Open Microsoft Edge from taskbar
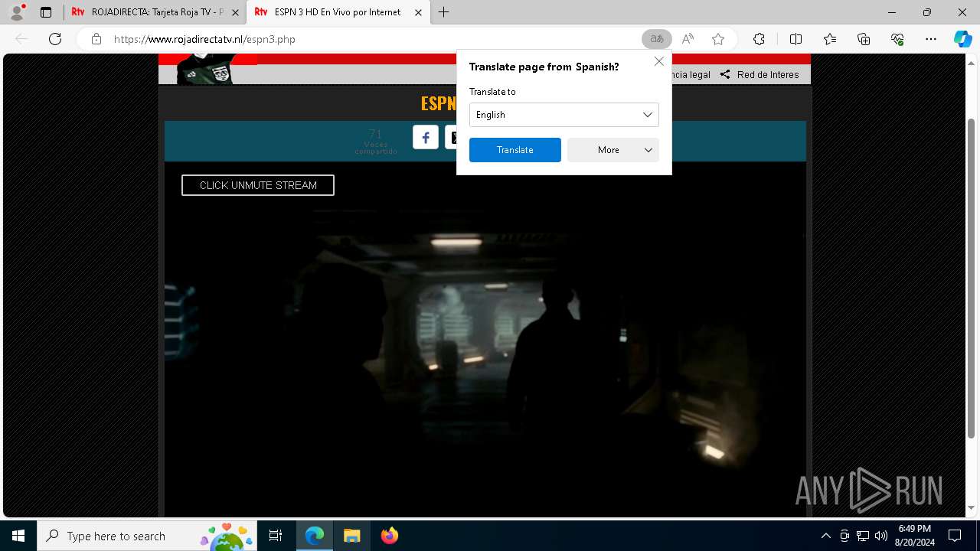Image resolution: width=980 pixels, height=551 pixels. point(315,536)
